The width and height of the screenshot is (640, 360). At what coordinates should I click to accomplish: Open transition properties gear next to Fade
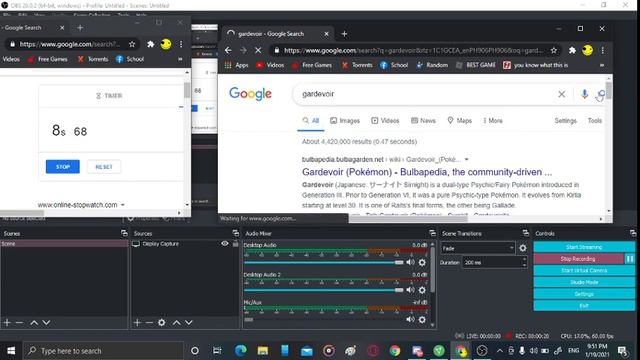click(522, 248)
